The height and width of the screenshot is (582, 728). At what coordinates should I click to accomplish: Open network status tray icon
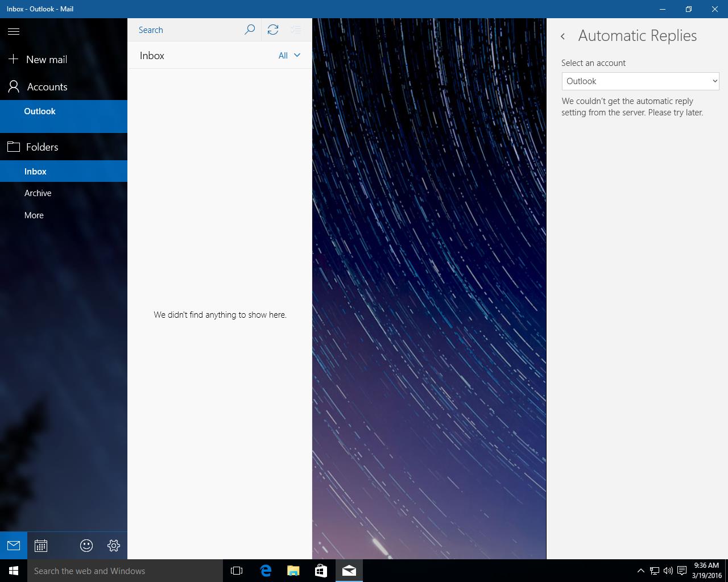655,571
